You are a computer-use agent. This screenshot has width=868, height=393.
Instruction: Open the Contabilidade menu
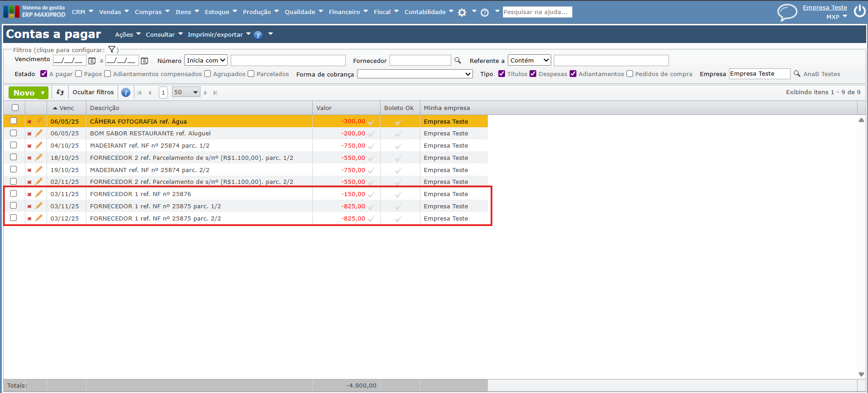pyautogui.click(x=429, y=12)
